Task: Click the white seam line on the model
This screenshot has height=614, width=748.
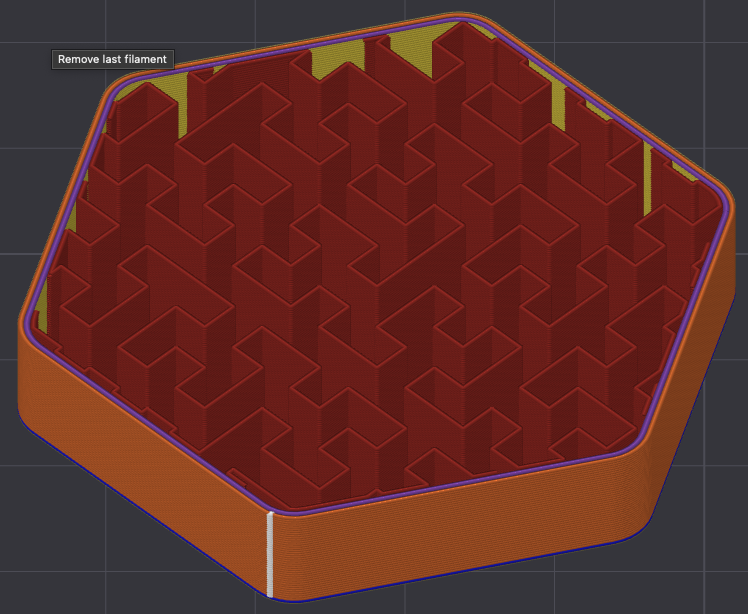Action: 270,554
